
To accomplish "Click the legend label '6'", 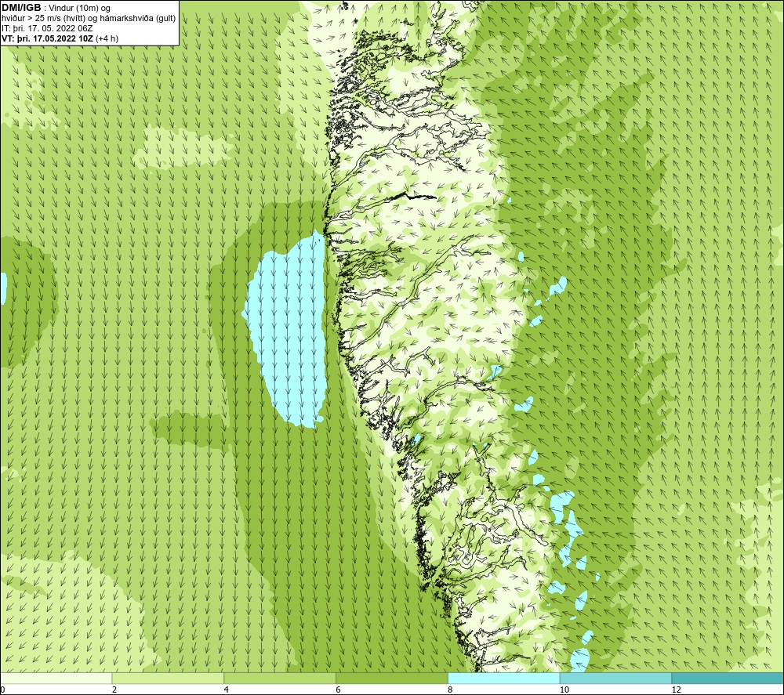I will (339, 690).
